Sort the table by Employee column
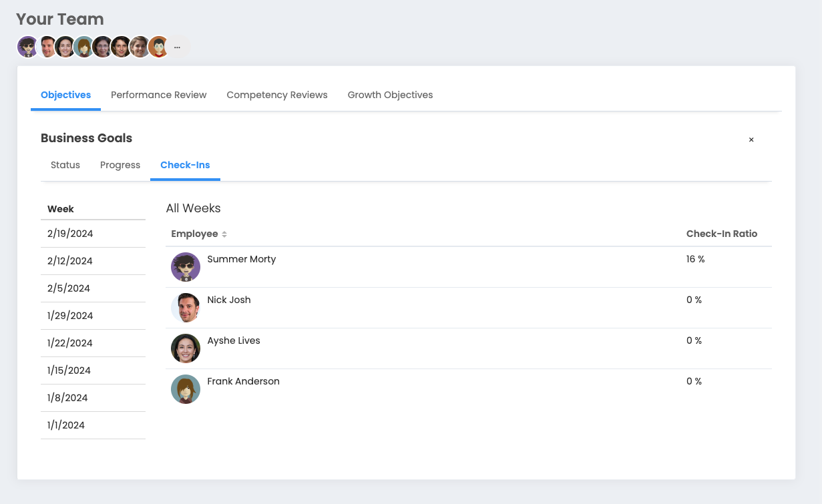 coord(224,234)
